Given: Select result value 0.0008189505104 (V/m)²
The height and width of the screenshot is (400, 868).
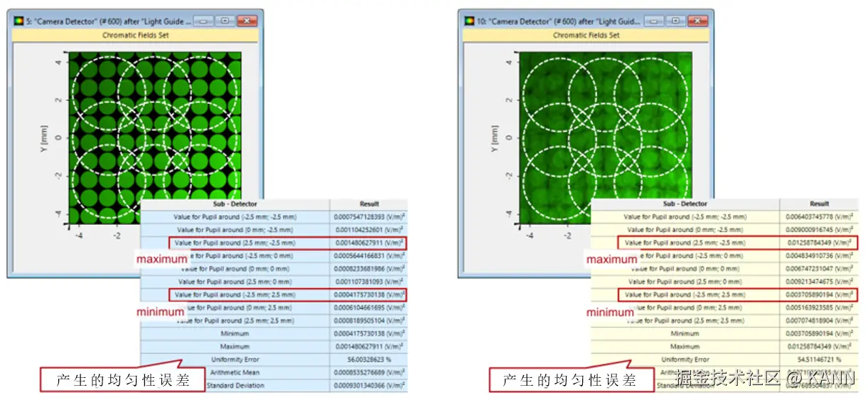Looking at the screenshot, I should [x=370, y=320].
